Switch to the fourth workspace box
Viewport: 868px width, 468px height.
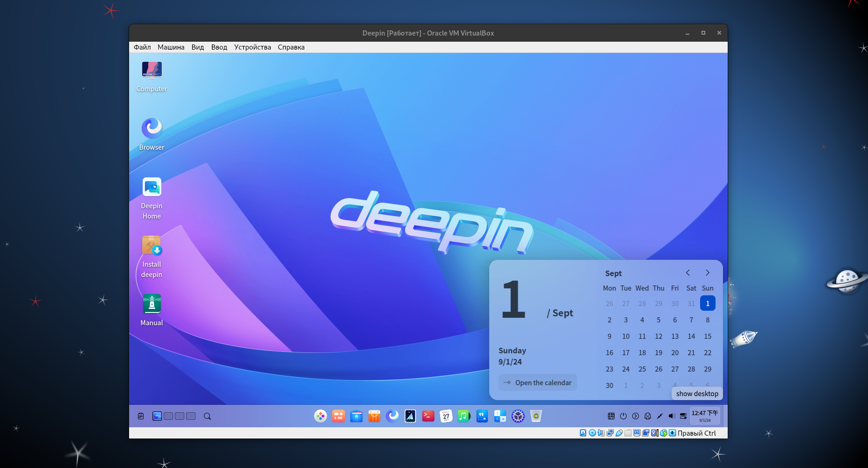(191, 416)
